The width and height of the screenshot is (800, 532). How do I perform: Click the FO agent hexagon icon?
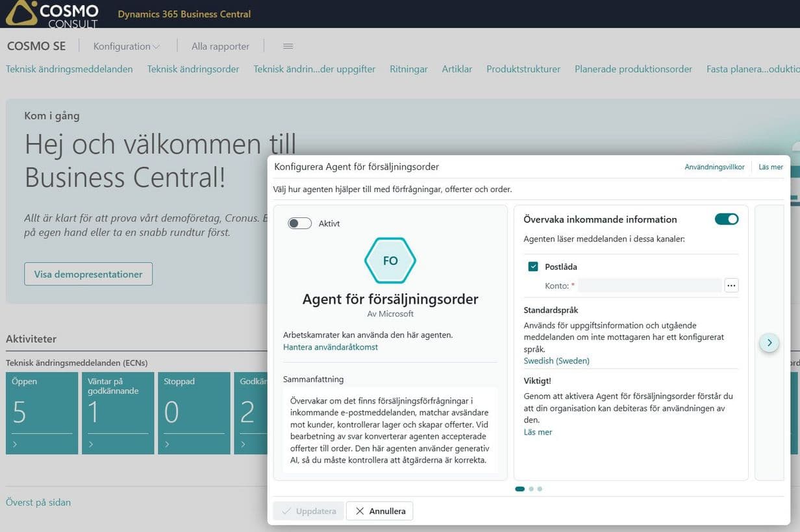click(390, 260)
